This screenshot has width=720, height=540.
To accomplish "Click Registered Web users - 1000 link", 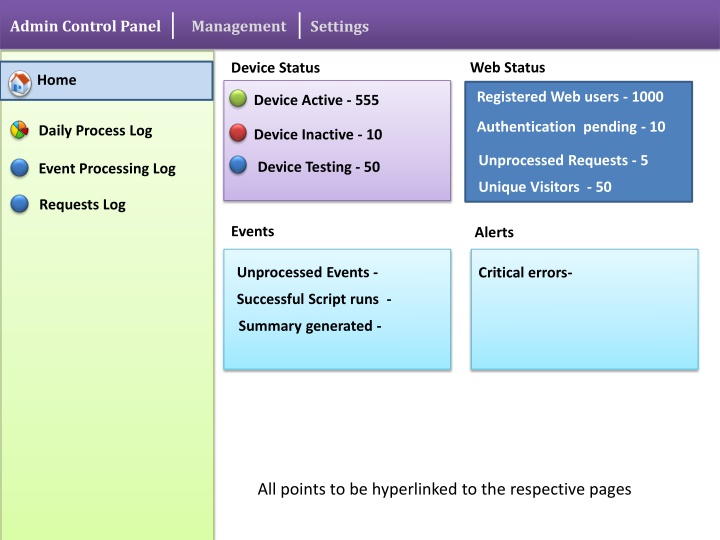I will click(x=569, y=97).
